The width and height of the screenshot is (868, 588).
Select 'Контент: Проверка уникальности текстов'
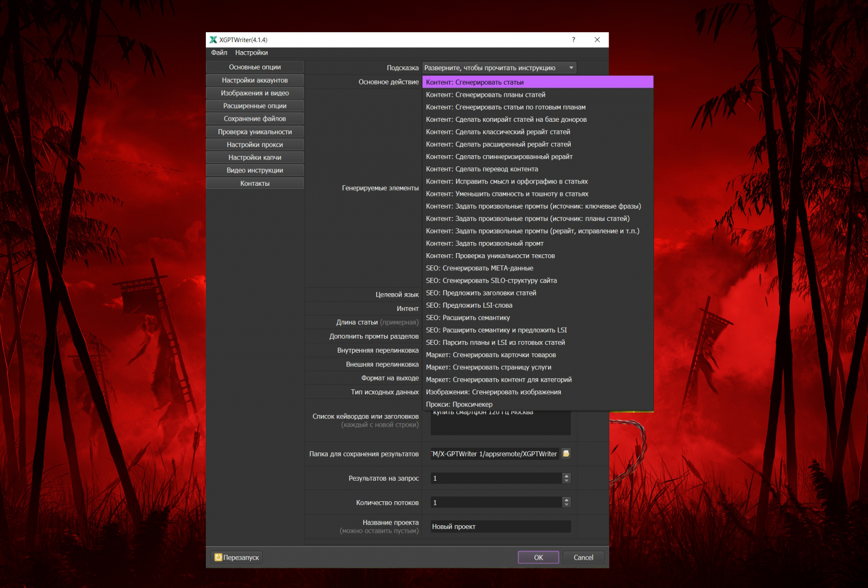tap(538, 256)
